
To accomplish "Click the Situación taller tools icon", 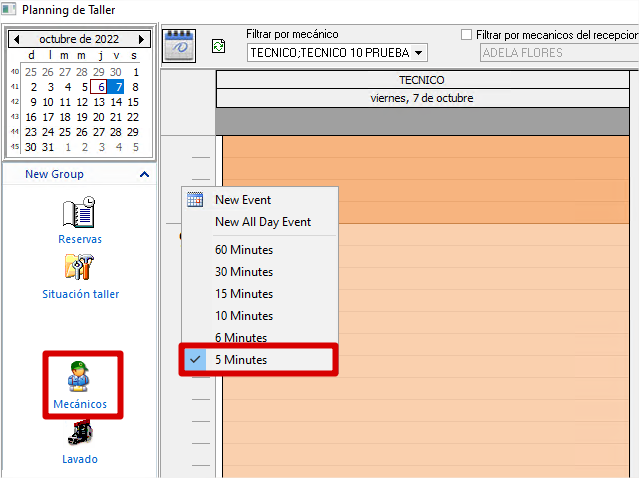I will pyautogui.click(x=80, y=268).
